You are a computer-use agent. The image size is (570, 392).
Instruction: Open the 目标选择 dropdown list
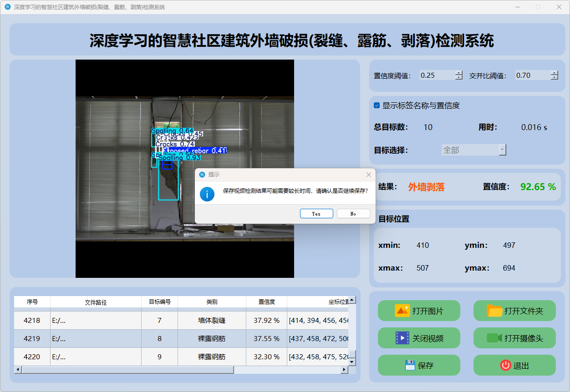click(502, 150)
